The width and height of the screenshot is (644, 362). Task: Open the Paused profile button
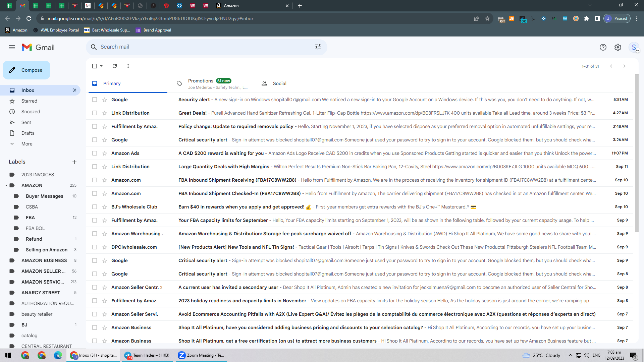click(617, 18)
